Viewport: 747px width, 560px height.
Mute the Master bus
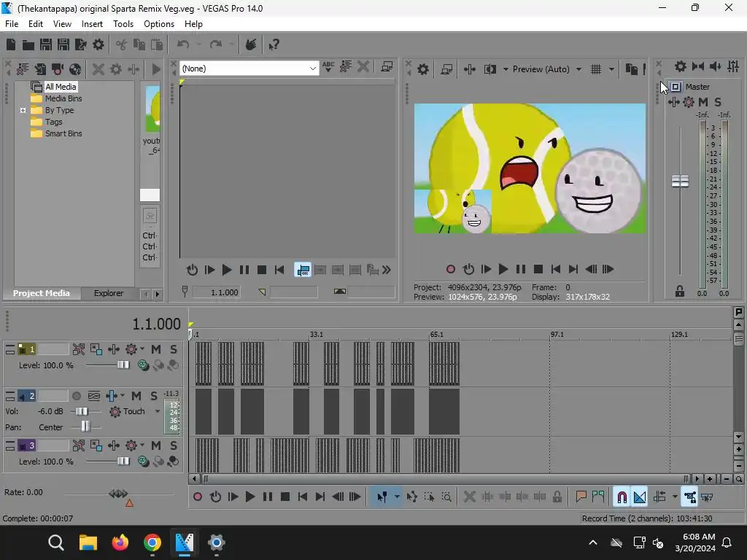[703, 102]
